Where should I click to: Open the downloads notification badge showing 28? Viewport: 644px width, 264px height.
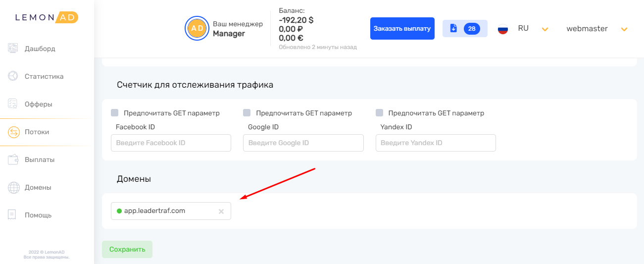464,29
